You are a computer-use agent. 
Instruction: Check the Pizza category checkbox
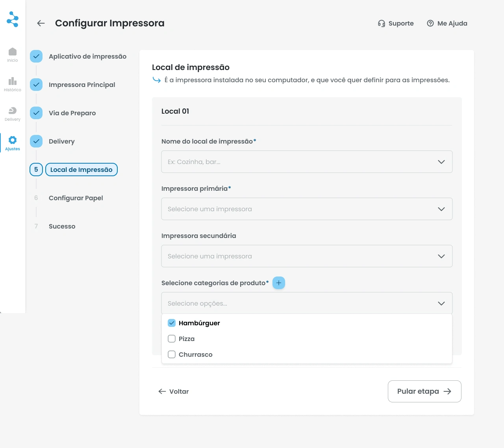click(x=172, y=339)
